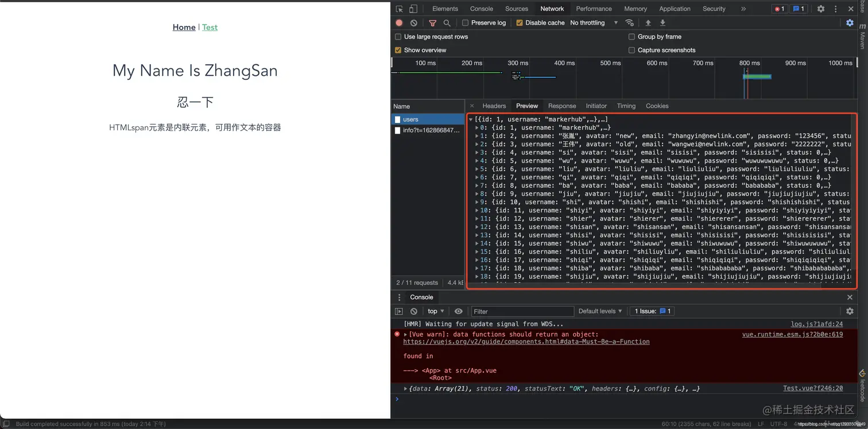
Task: Click the blue bar in timeline overview near 800 ms
Action: click(757, 76)
